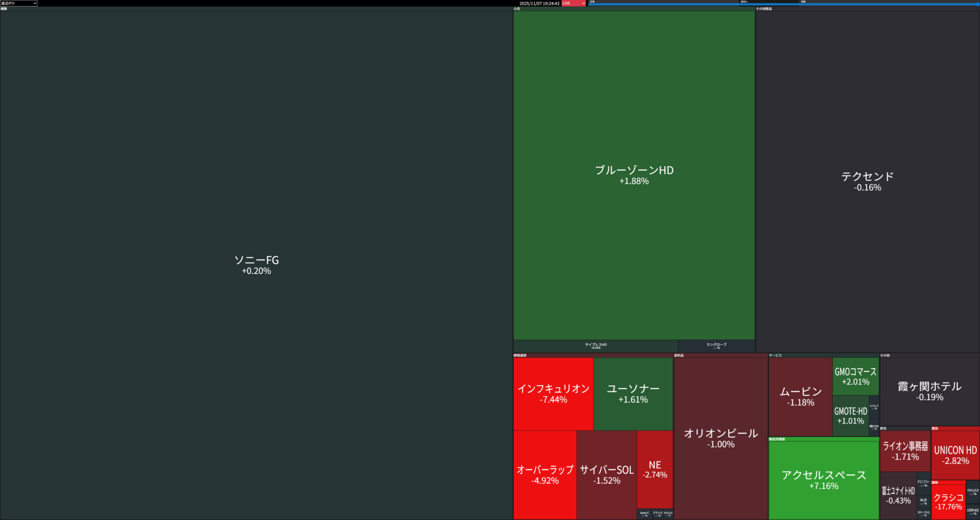Open the アクセルスペース green tile
980x520 pixels.
[x=824, y=480]
